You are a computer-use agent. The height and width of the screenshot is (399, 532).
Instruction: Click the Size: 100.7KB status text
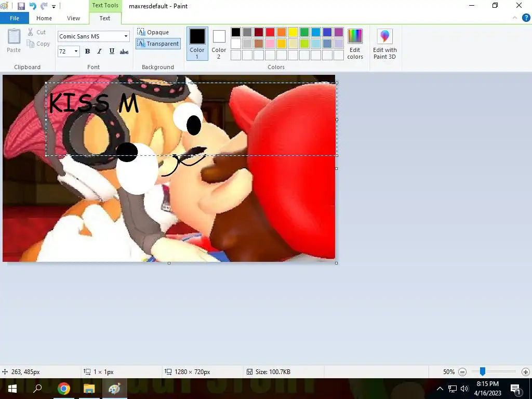coord(273,372)
